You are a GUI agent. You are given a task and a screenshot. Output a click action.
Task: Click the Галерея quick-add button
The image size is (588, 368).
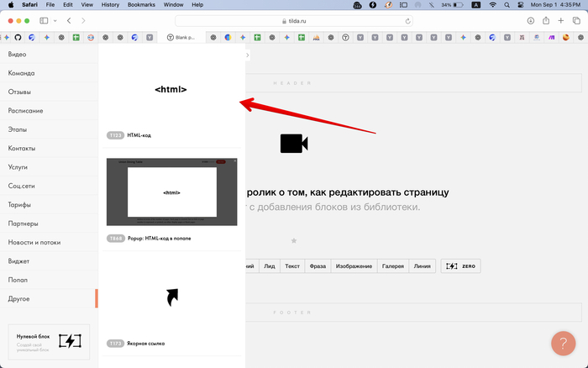tap(393, 266)
